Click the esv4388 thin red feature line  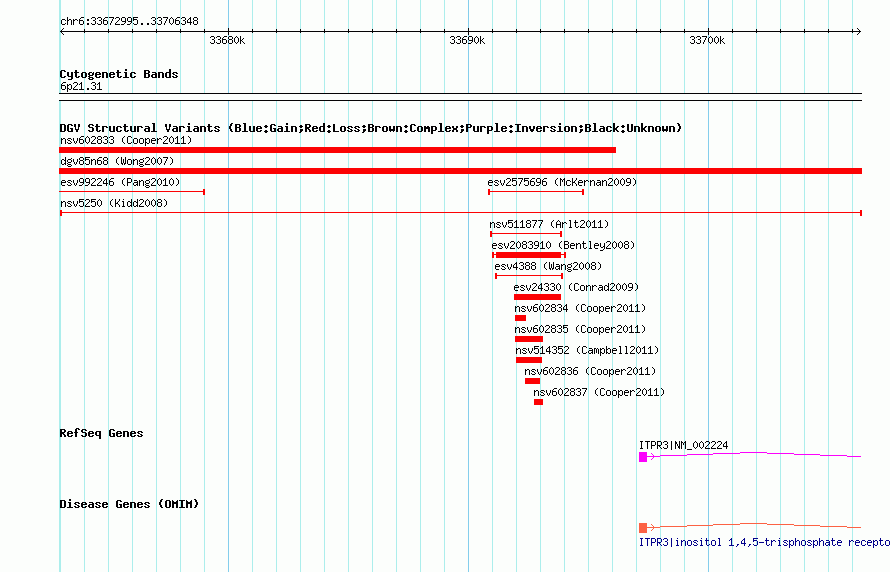tap(529, 276)
